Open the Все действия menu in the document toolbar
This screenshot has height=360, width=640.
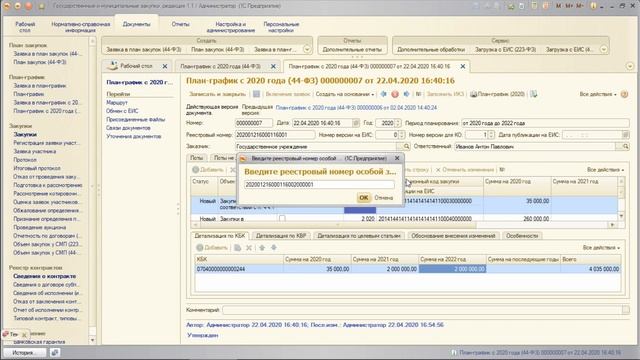click(x=598, y=94)
